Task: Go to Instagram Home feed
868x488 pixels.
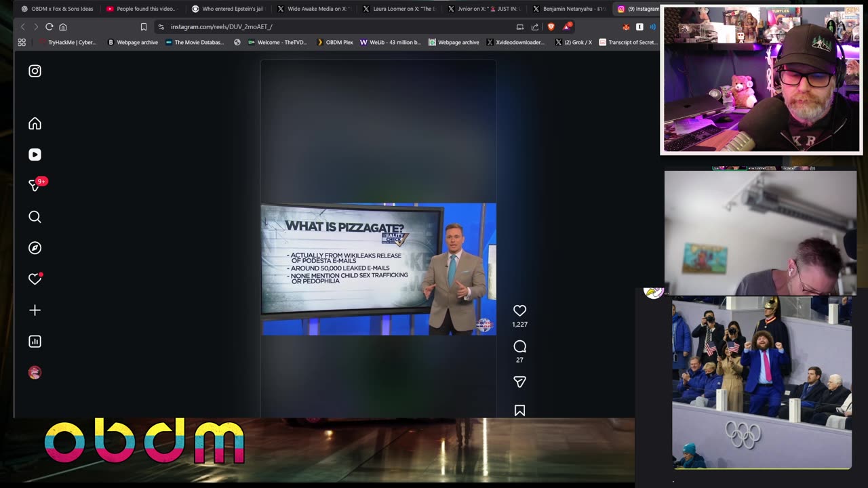Action: pyautogui.click(x=35, y=123)
